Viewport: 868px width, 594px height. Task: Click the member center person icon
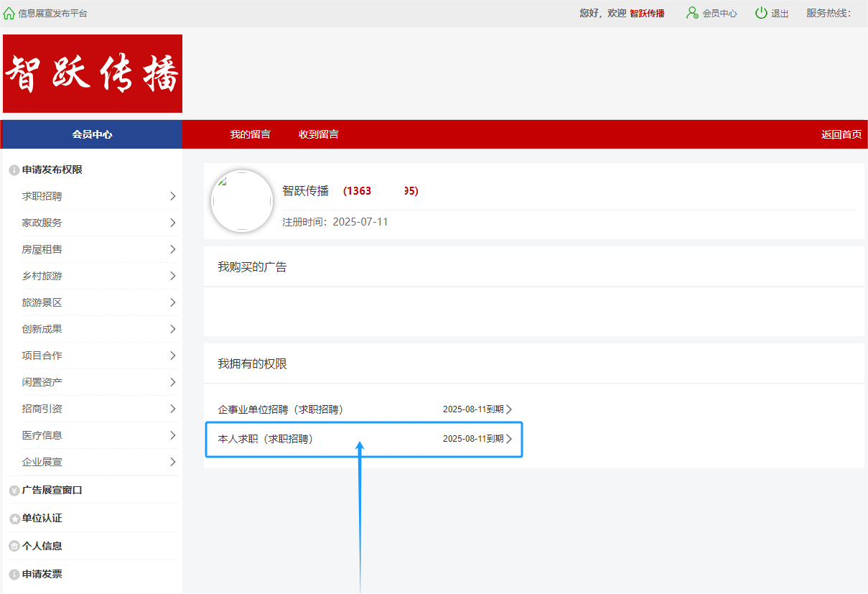pyautogui.click(x=692, y=13)
